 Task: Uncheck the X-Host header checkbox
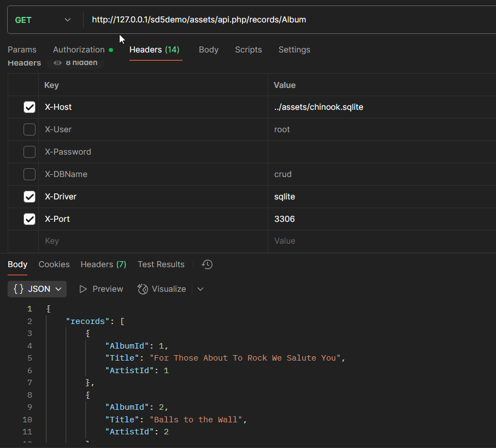pos(29,107)
